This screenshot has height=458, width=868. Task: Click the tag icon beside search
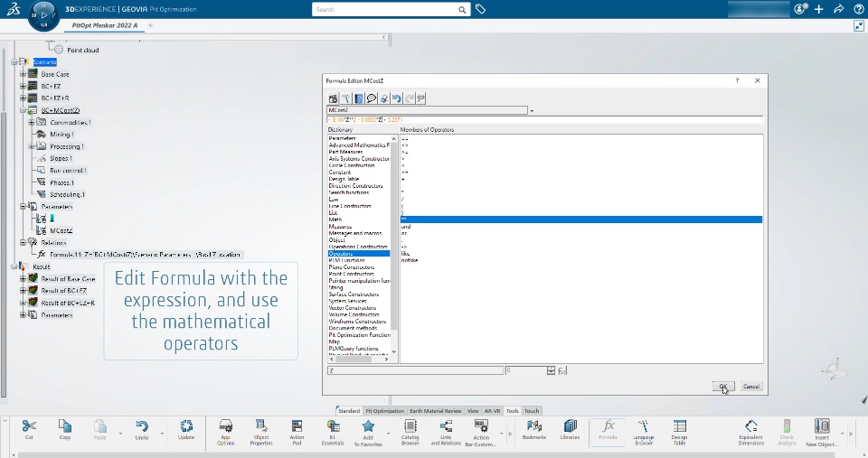click(480, 9)
